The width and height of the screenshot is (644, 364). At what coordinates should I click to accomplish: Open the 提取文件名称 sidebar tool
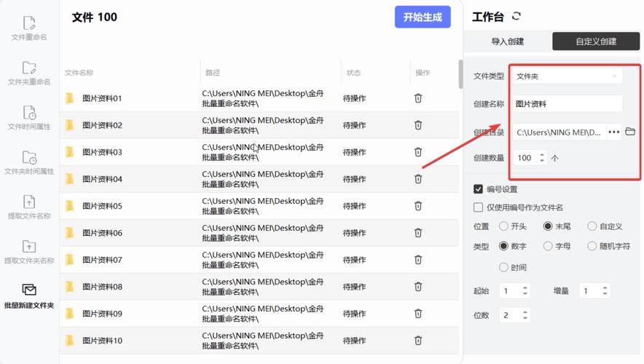(x=28, y=207)
